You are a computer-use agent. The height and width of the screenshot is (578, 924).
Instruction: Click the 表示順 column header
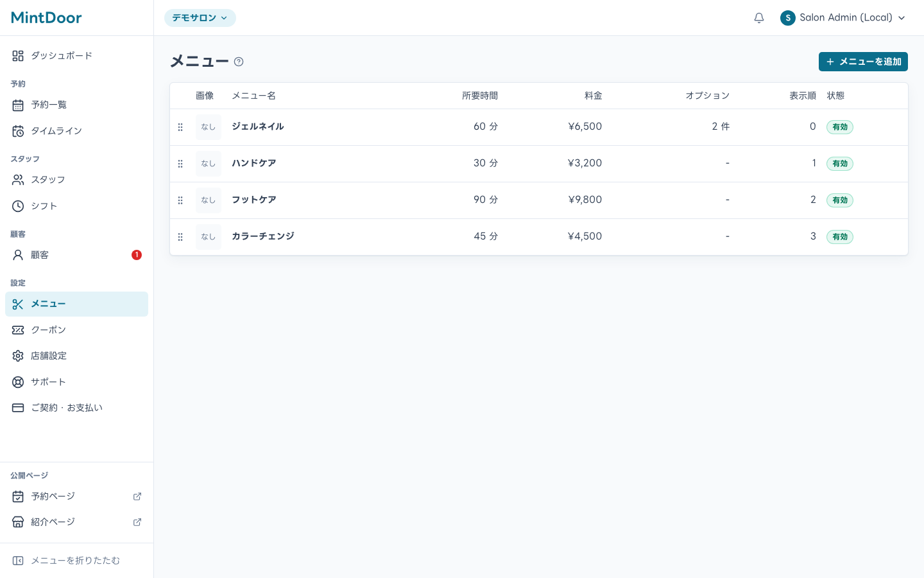[x=803, y=96]
